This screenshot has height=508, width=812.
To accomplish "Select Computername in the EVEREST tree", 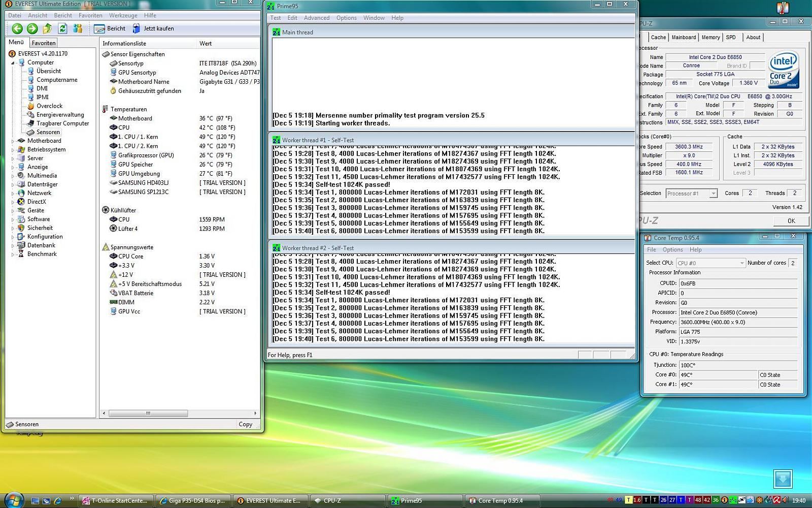I will 57,80.
